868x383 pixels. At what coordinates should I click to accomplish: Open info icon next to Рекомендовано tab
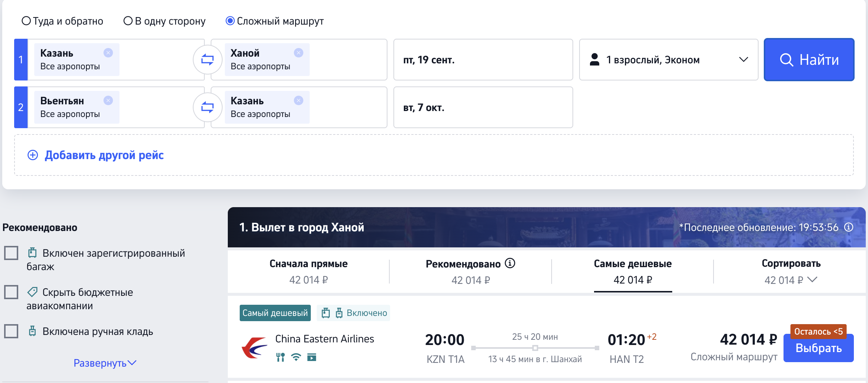coord(510,263)
